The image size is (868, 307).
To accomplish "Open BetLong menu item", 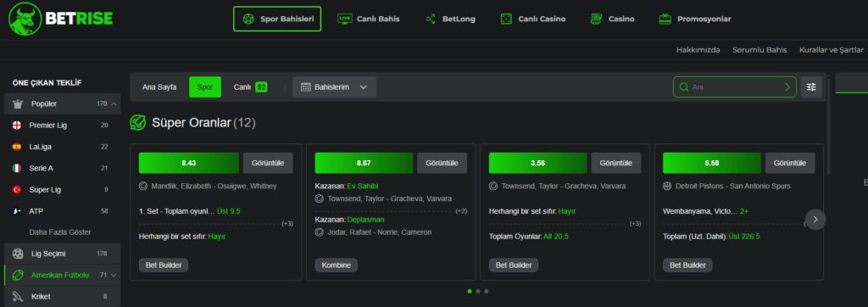I will click(450, 19).
